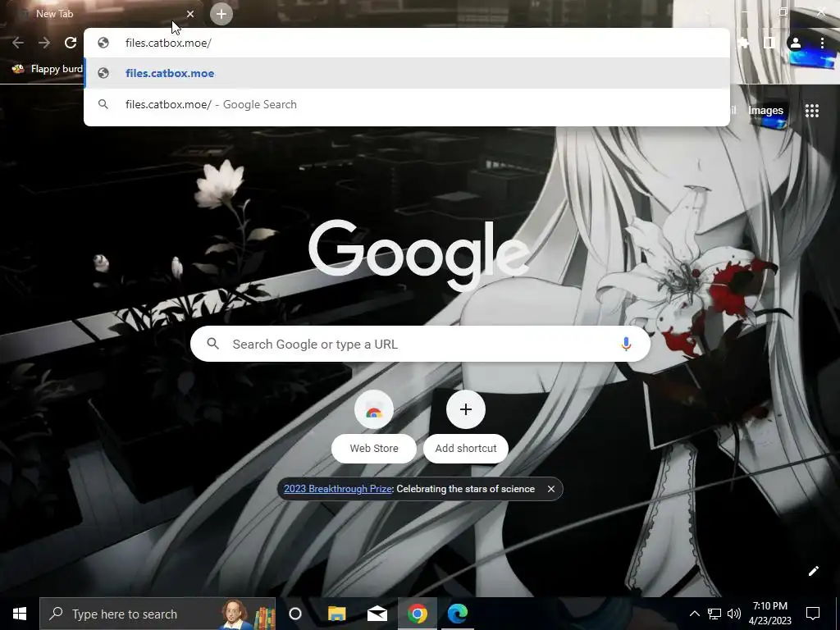Open File Explorer from the taskbar
This screenshot has width=840, height=630.
[336, 614]
